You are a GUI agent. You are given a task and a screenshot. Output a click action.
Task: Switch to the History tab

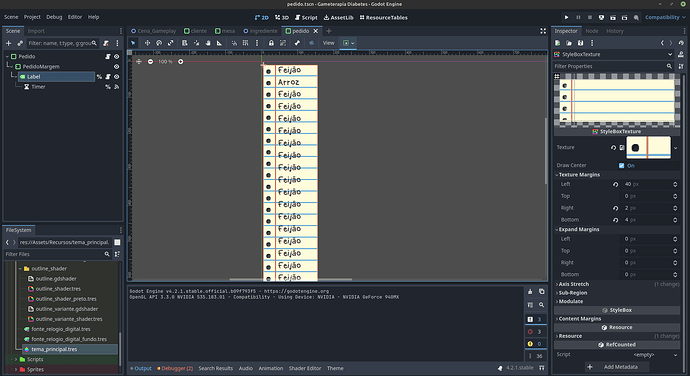coord(615,31)
